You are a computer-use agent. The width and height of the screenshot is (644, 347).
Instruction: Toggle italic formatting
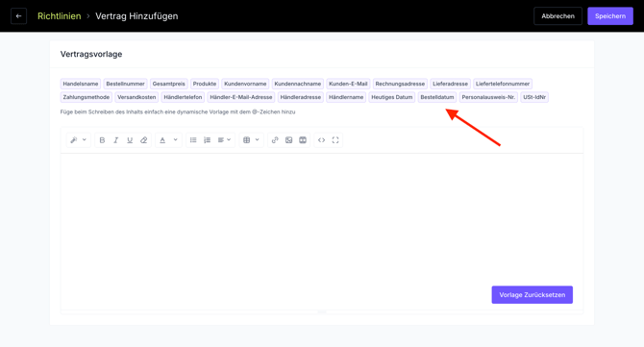(x=115, y=140)
